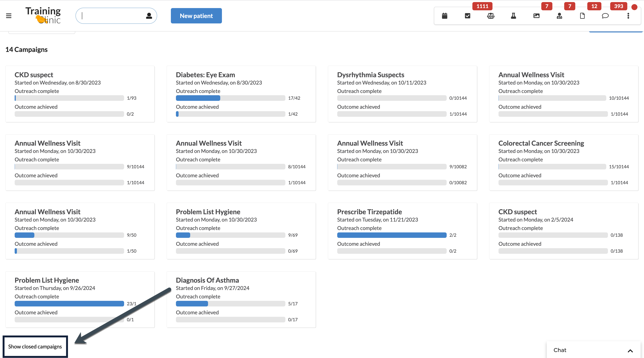
Task: Click the person icon in search box
Action: (149, 16)
